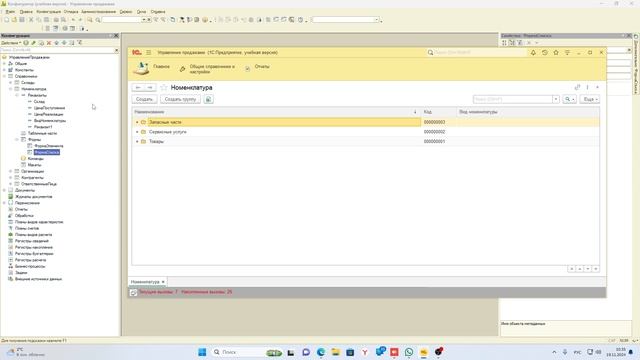Click the Создать группу button
The width and height of the screenshot is (640, 360).
[x=180, y=99]
